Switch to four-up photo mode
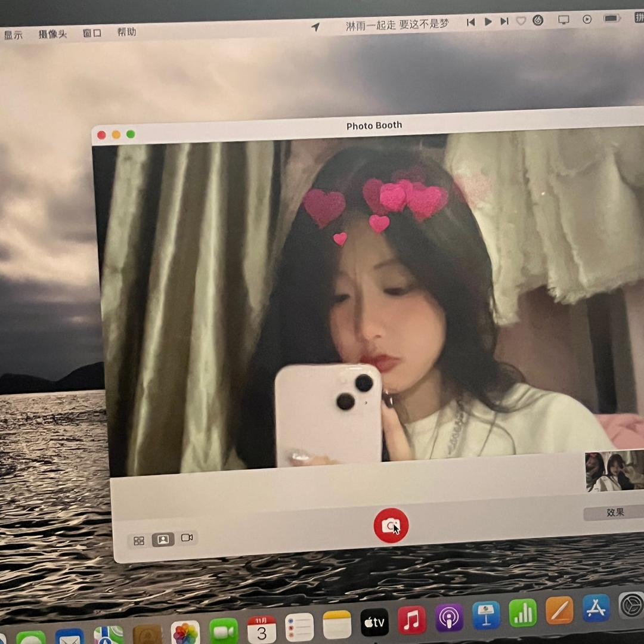This screenshot has height=644, width=644. 139,541
